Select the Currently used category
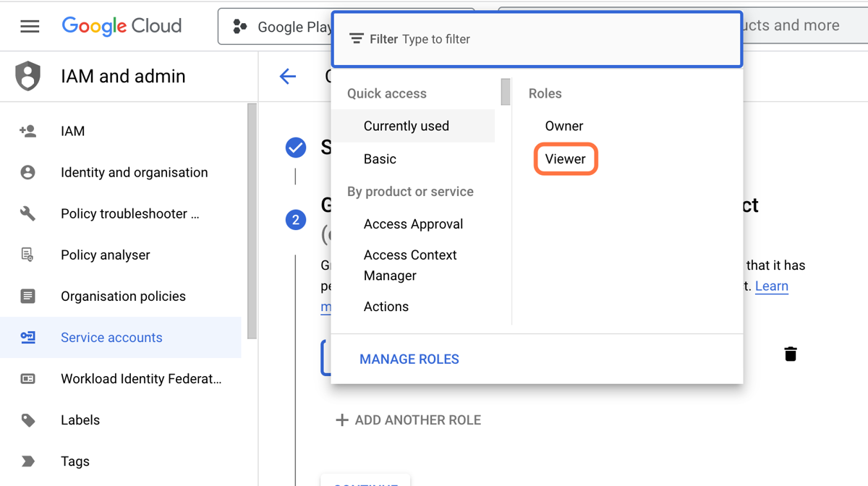 pyautogui.click(x=413, y=126)
